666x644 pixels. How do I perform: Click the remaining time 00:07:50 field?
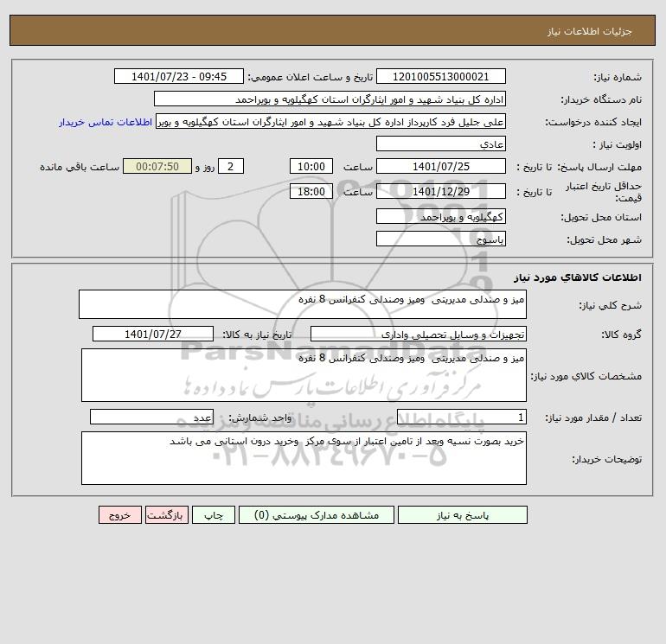(x=157, y=167)
